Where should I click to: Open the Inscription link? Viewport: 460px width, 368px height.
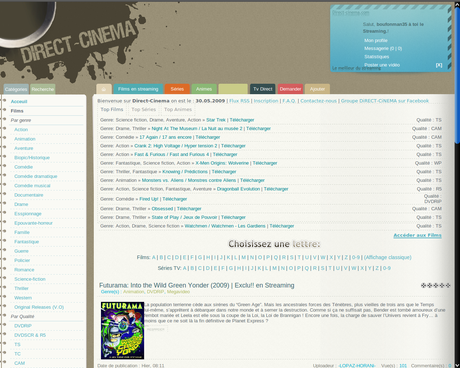pos(266,101)
